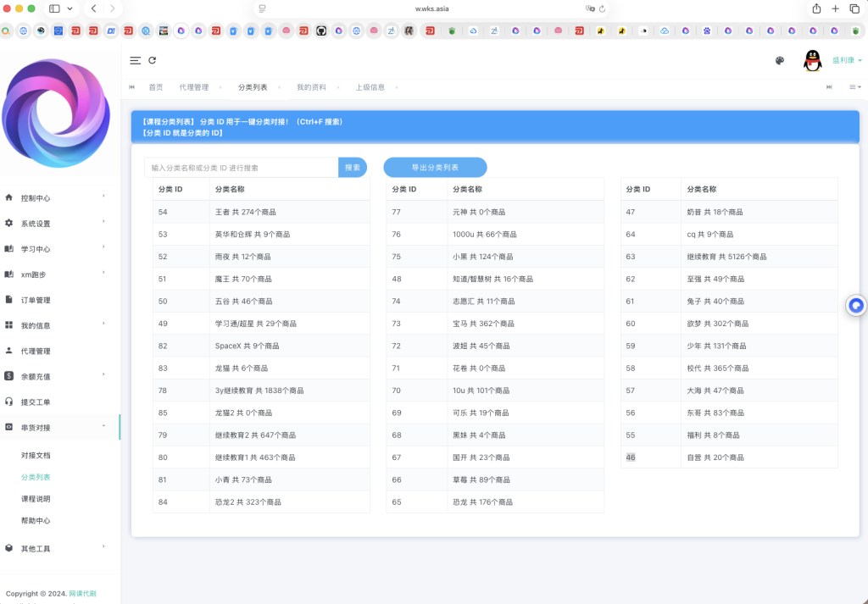Screen dimensions: 868x604
Task: Click the grid icon of 我的信息
Action: tap(8, 324)
